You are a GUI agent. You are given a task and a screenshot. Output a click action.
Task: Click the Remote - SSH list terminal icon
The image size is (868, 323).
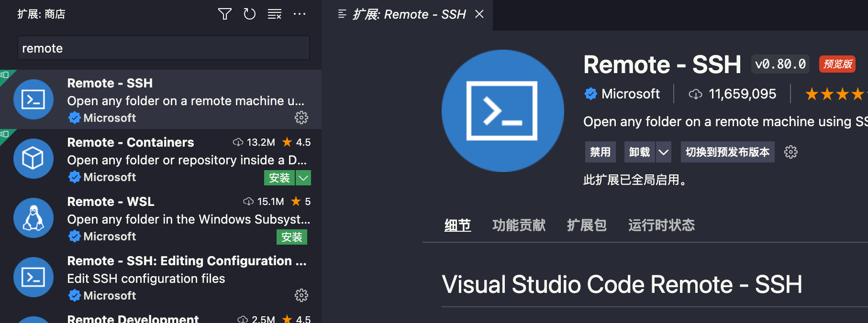[33, 99]
